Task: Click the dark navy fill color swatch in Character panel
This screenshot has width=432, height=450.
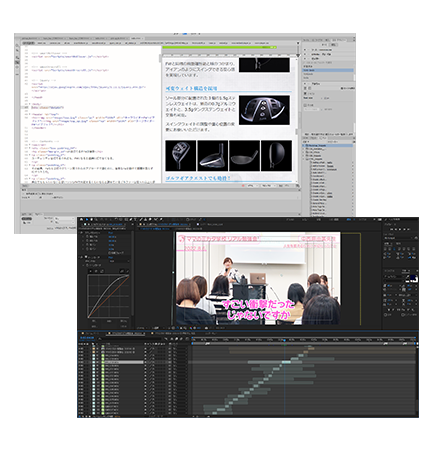Action: [x=413, y=277]
